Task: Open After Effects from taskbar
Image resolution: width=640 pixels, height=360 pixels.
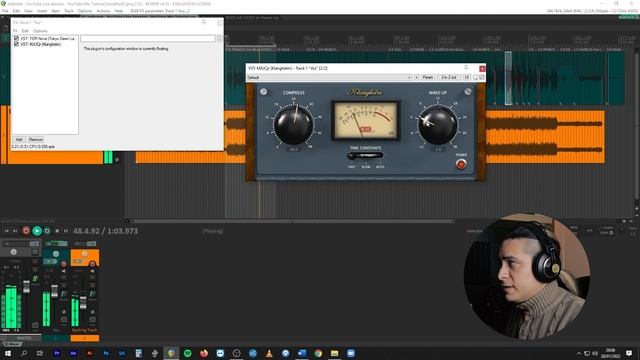Action: click(73, 353)
